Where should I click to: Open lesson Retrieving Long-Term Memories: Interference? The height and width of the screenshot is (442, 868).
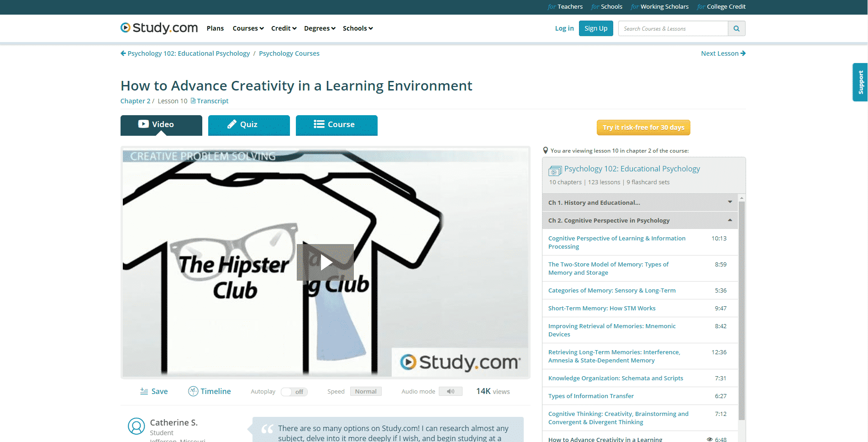pyautogui.click(x=614, y=356)
